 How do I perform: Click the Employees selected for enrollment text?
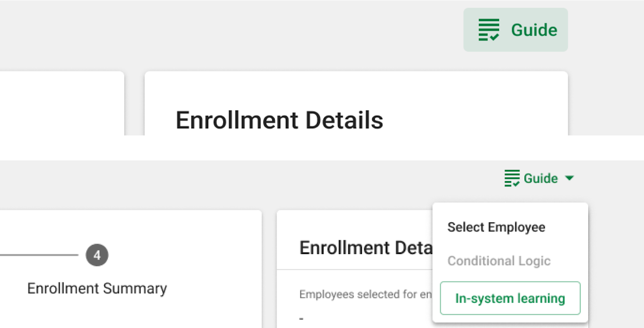tap(366, 294)
